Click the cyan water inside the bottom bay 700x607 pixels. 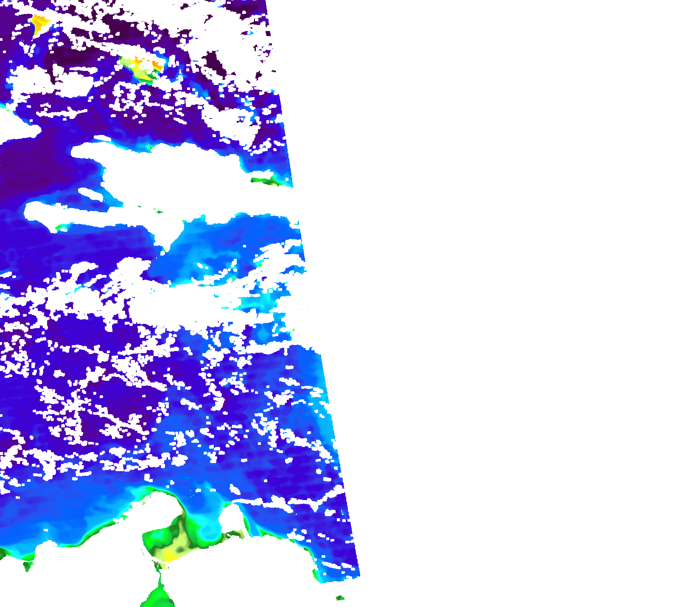point(206,526)
